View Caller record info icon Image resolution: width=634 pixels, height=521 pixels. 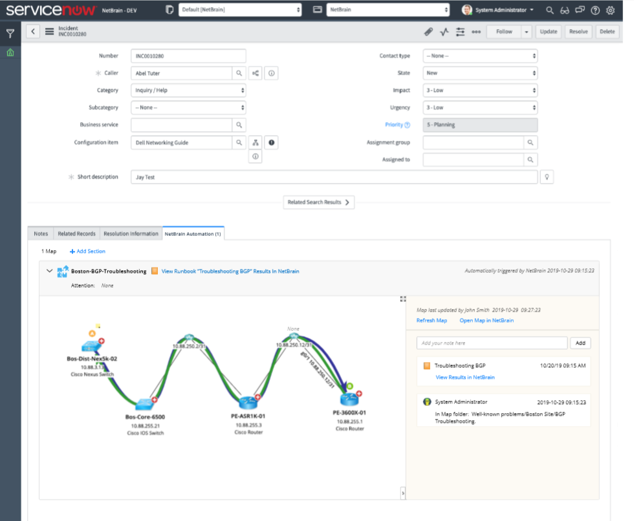click(x=271, y=73)
